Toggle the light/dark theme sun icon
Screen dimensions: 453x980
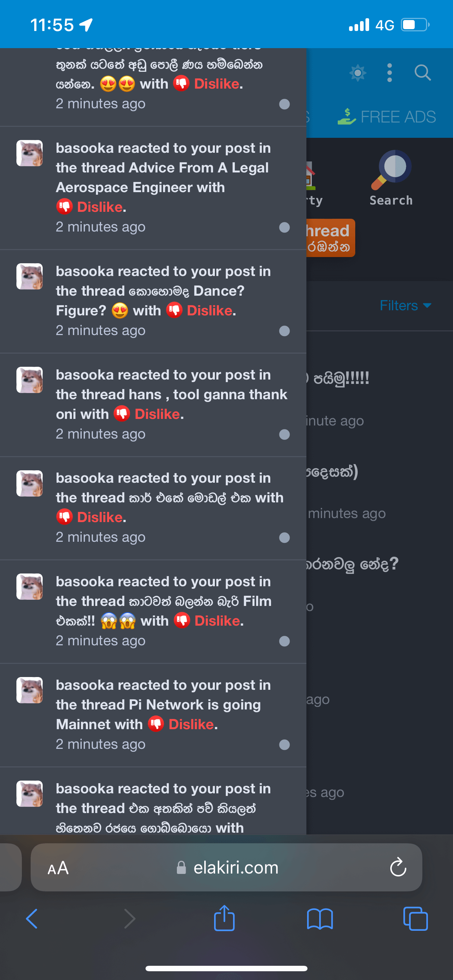tap(357, 73)
